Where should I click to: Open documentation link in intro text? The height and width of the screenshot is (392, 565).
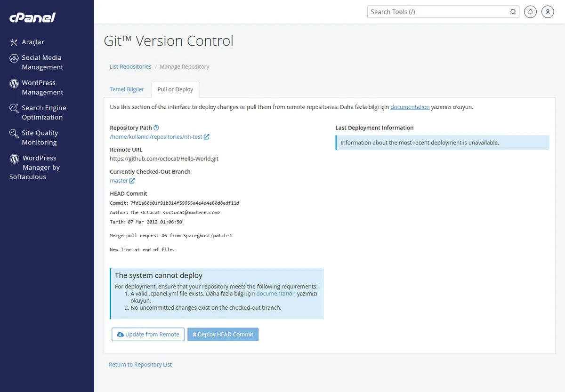pos(410,107)
